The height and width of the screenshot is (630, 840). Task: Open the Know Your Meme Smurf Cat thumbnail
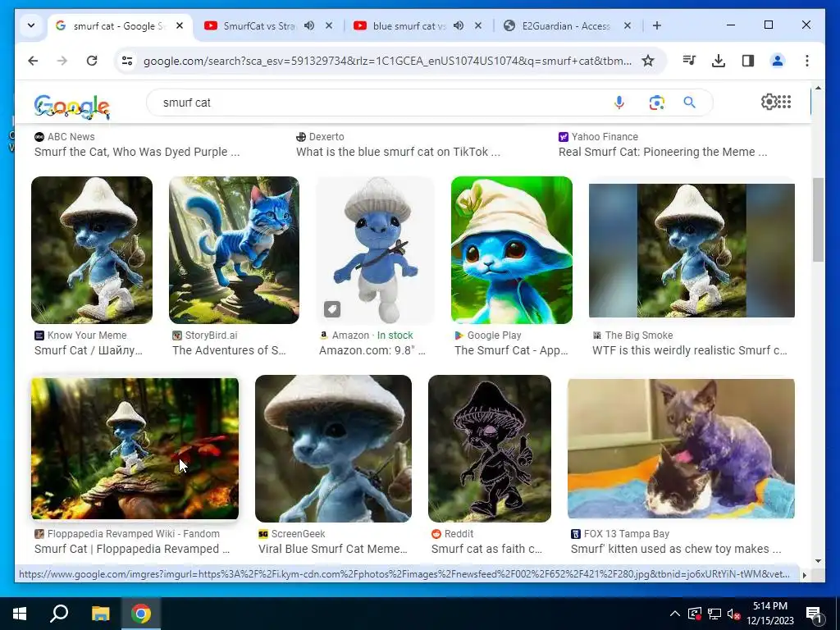[x=92, y=249]
